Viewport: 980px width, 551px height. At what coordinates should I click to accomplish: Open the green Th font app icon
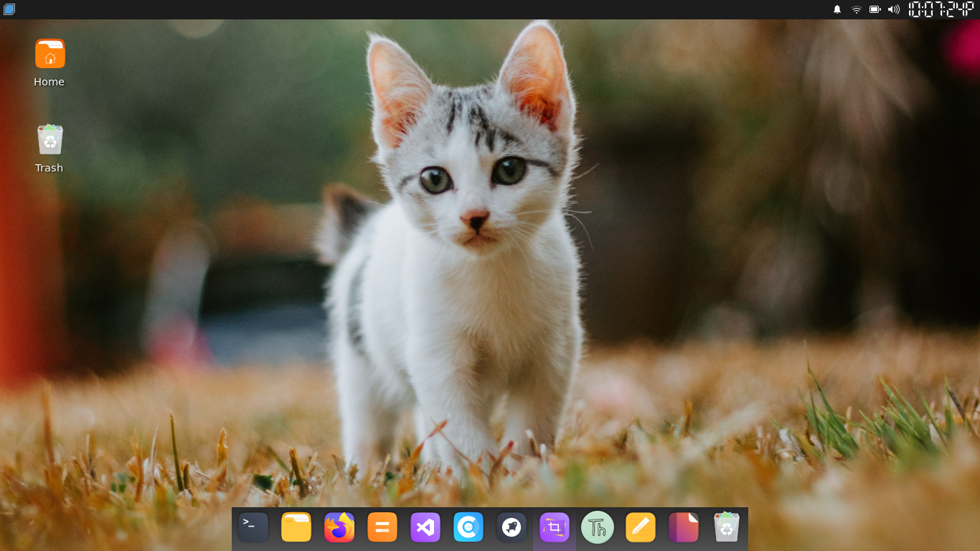598,527
